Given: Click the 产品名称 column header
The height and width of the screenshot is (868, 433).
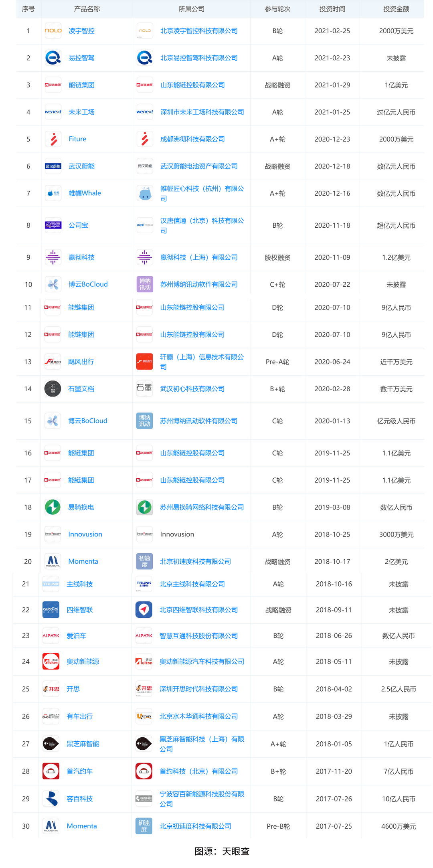Looking at the screenshot, I should click(x=87, y=9).
